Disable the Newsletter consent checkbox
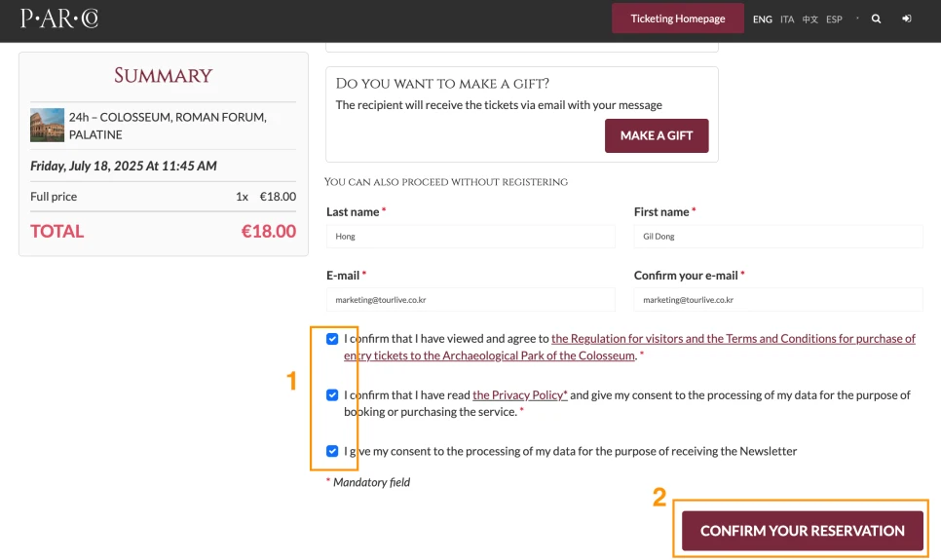This screenshot has width=941, height=560. [x=333, y=451]
